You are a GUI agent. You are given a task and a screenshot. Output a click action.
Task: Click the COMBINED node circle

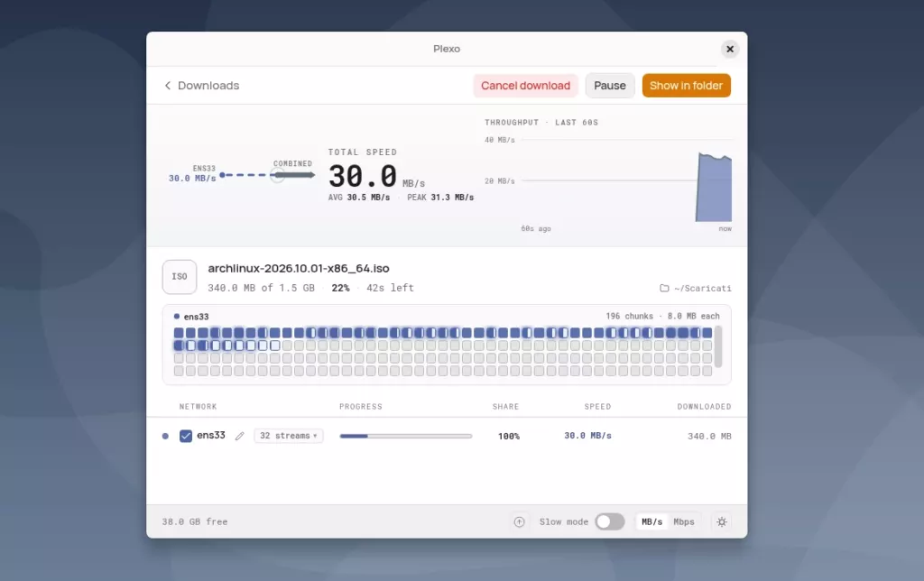(x=278, y=175)
